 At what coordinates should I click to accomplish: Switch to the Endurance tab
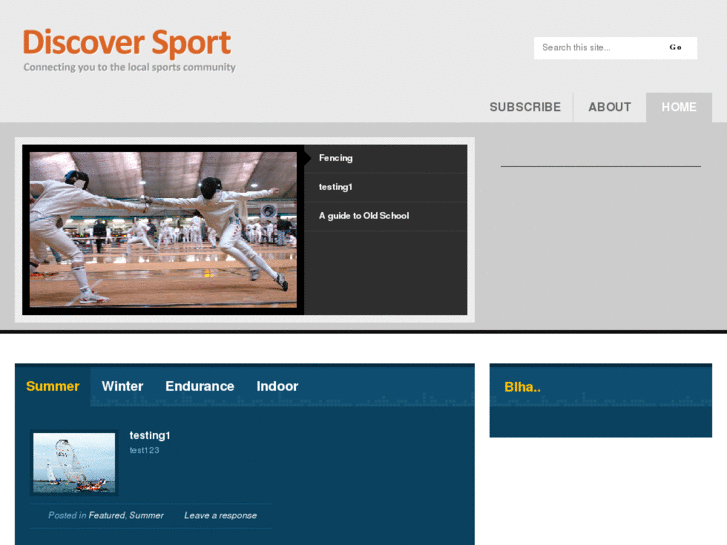tap(200, 386)
